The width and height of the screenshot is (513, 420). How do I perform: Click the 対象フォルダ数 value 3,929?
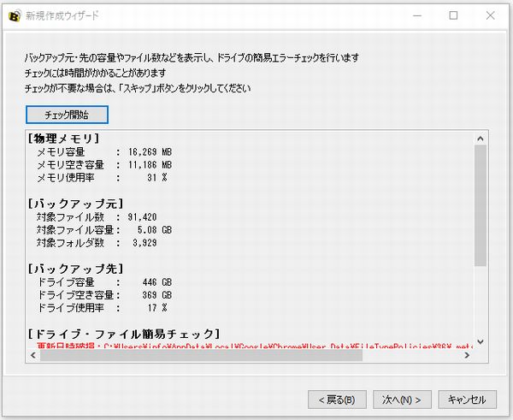[144, 243]
